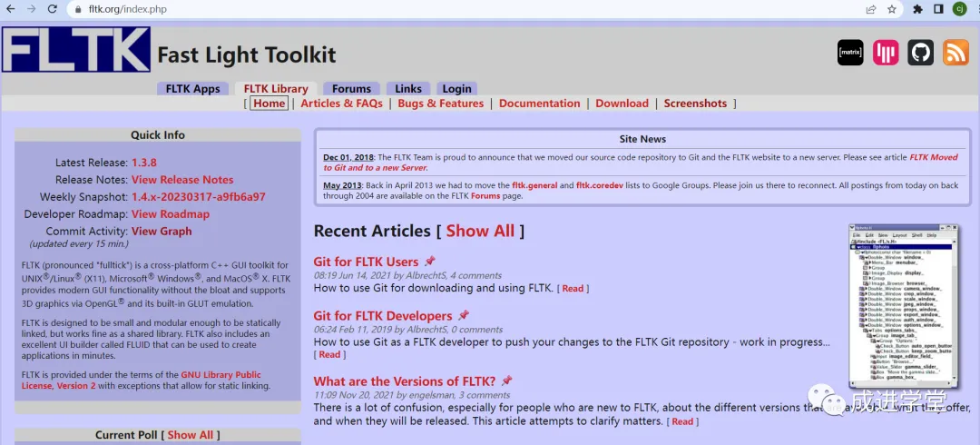Click Read under Git for FLTK Developers

(x=329, y=354)
